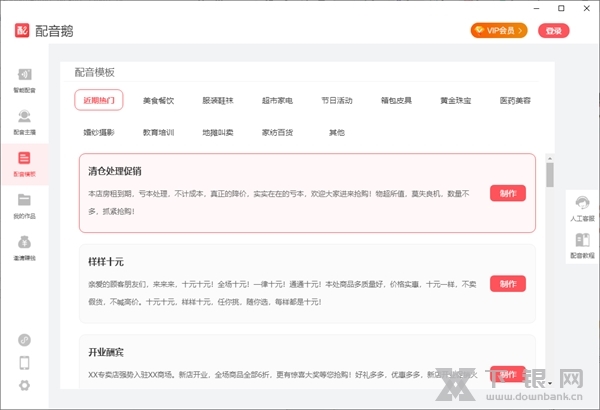Switch to the 服装鞋袜 category
Viewport: 600px width, 410px height.
tap(218, 101)
